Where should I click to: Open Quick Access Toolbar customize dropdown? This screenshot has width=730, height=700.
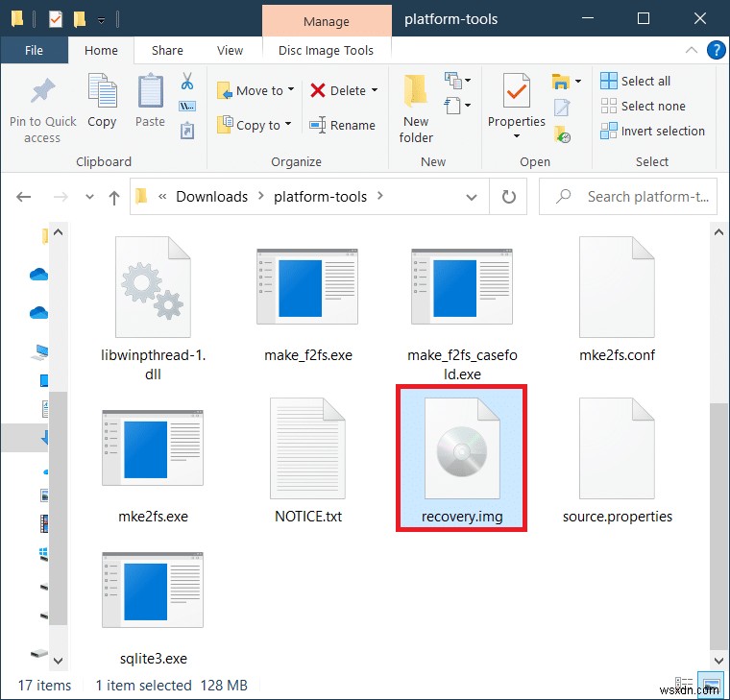click(101, 20)
